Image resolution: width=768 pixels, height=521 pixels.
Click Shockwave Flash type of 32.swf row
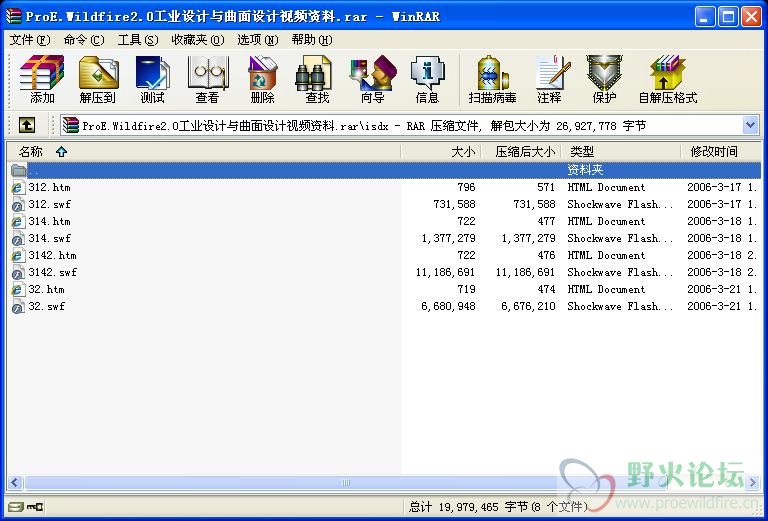point(620,307)
